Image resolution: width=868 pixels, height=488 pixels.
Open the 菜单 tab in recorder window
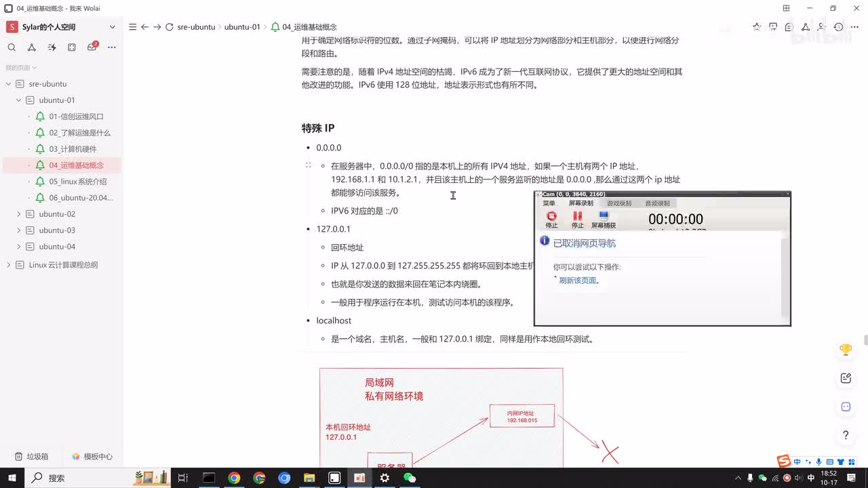pos(549,203)
